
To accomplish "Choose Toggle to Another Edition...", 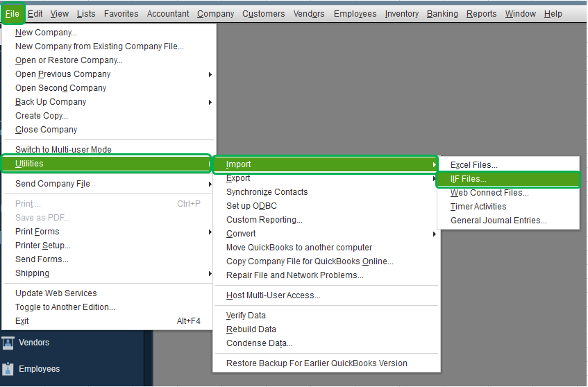I will [x=108, y=307].
